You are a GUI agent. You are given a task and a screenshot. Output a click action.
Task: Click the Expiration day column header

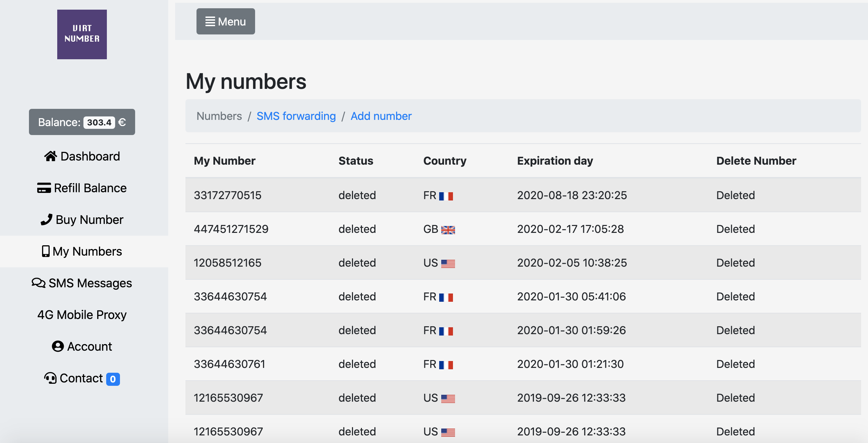pyautogui.click(x=555, y=161)
